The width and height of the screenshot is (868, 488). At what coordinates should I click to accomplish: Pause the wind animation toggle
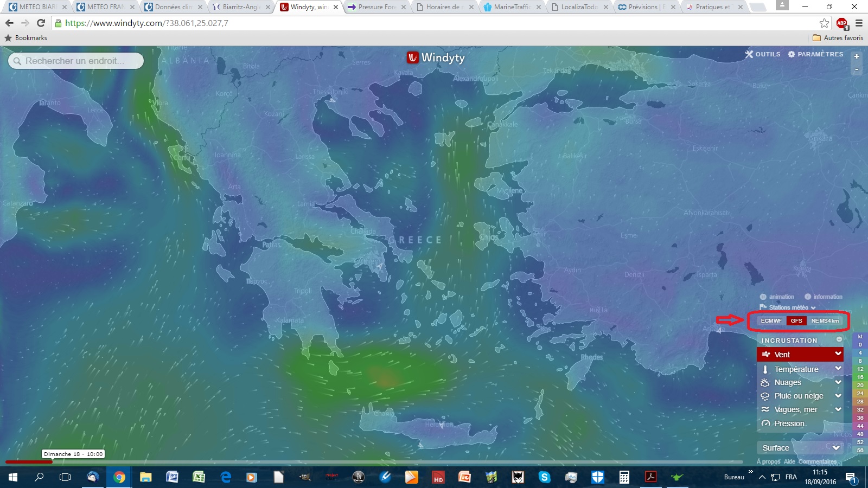777,297
